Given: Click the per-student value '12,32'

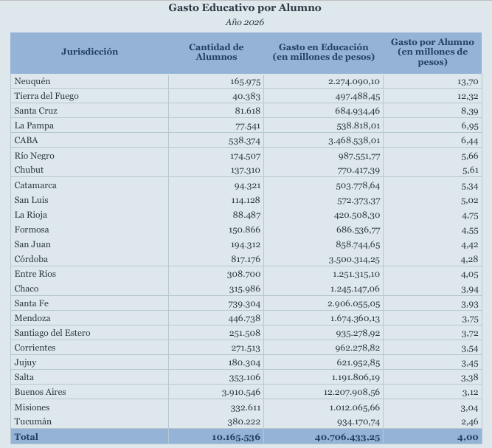Looking at the screenshot, I should [468, 97].
